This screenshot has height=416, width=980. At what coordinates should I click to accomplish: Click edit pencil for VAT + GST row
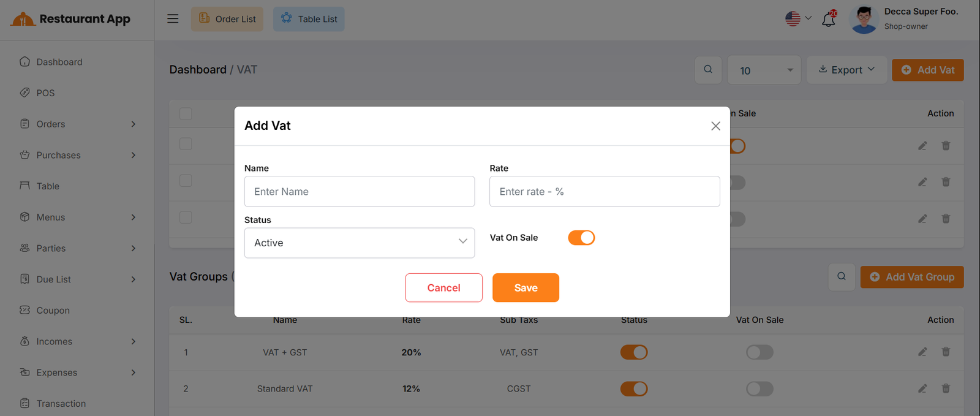point(922,352)
